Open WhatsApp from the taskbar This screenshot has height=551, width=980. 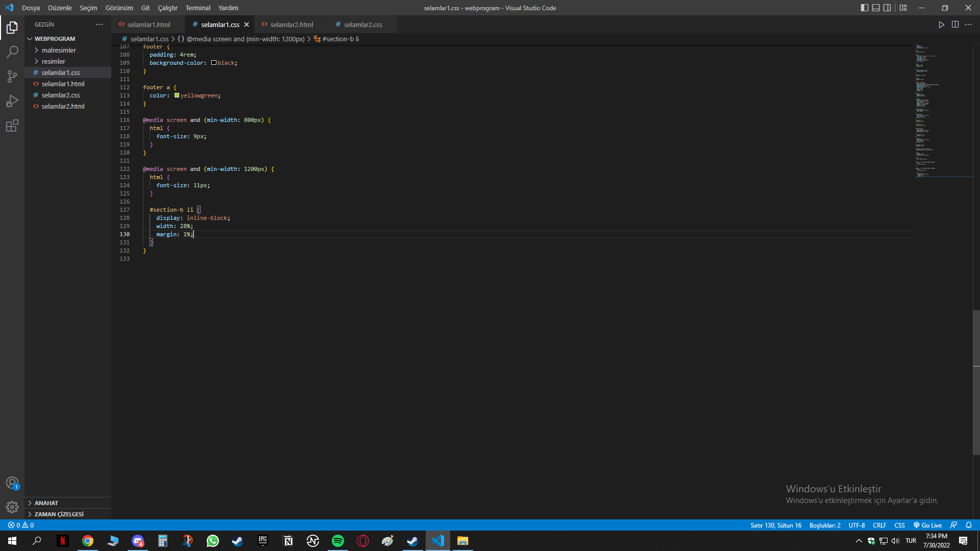coord(213,541)
